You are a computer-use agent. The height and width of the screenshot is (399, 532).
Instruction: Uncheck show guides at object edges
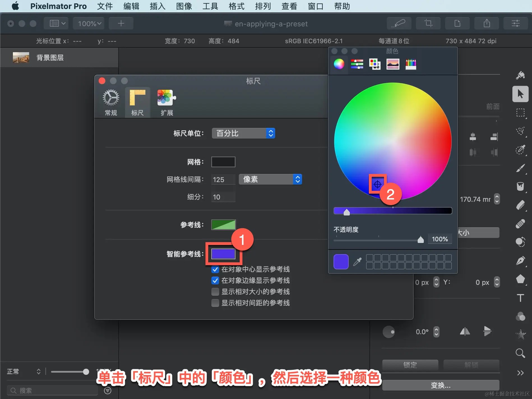point(215,281)
